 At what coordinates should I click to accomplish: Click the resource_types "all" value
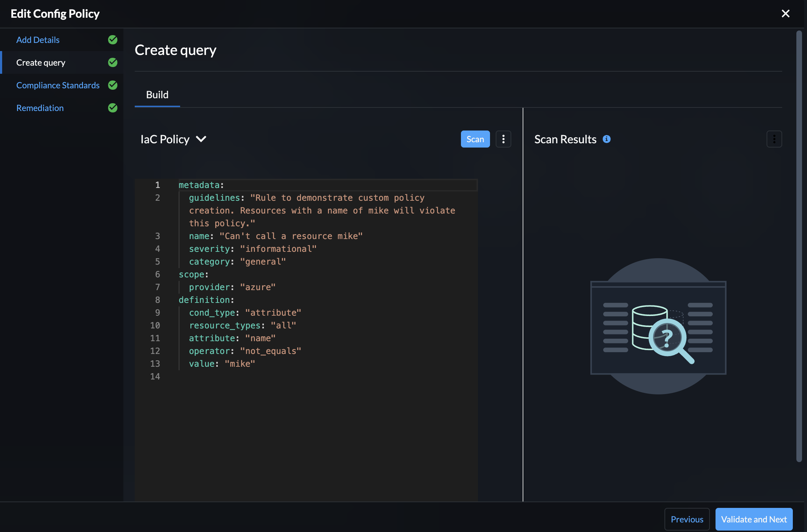pos(283,326)
